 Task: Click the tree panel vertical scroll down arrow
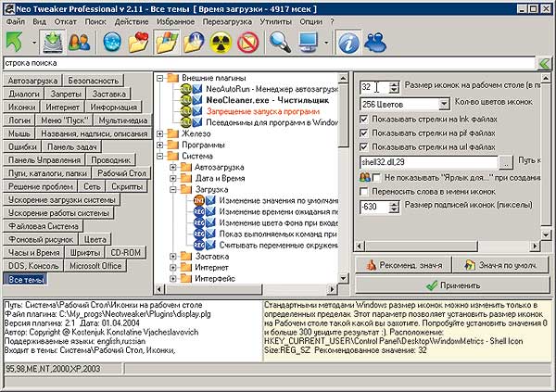pyautogui.click(x=343, y=278)
